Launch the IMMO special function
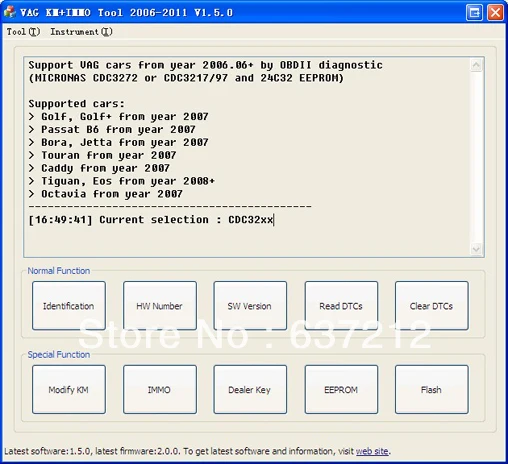 pyautogui.click(x=160, y=389)
